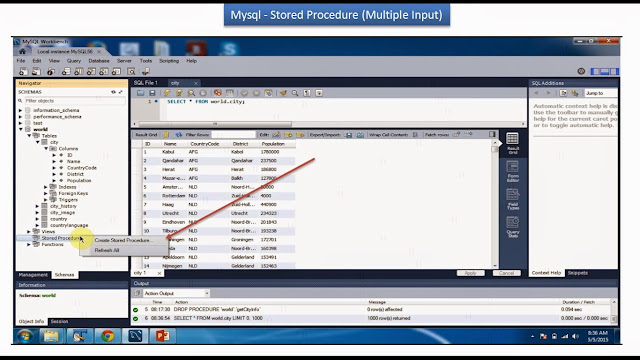Toggle invisible characters display icon

[x=307, y=93]
